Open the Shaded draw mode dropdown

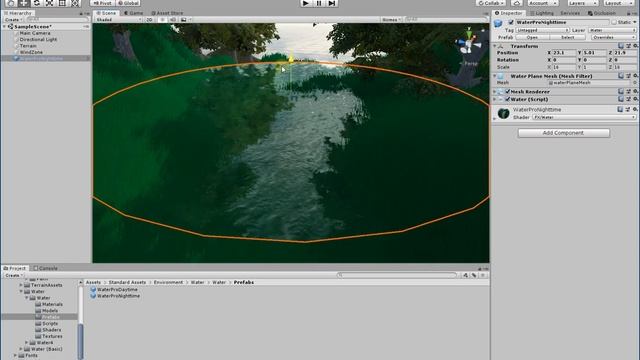[x=118, y=20]
